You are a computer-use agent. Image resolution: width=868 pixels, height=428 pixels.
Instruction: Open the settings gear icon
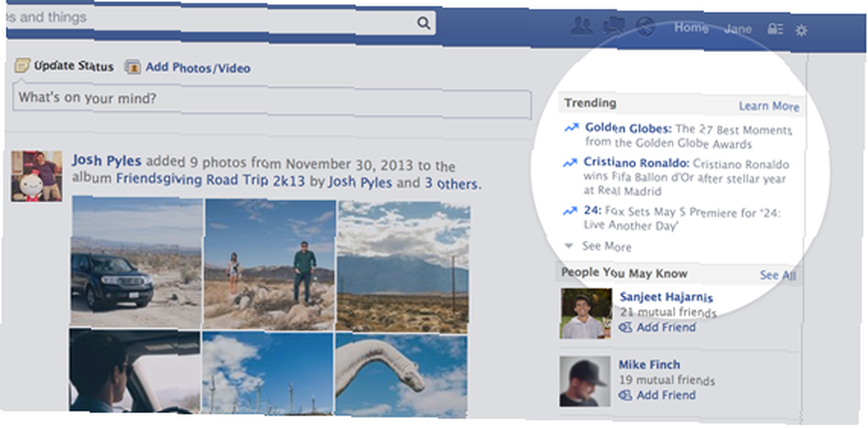[801, 30]
